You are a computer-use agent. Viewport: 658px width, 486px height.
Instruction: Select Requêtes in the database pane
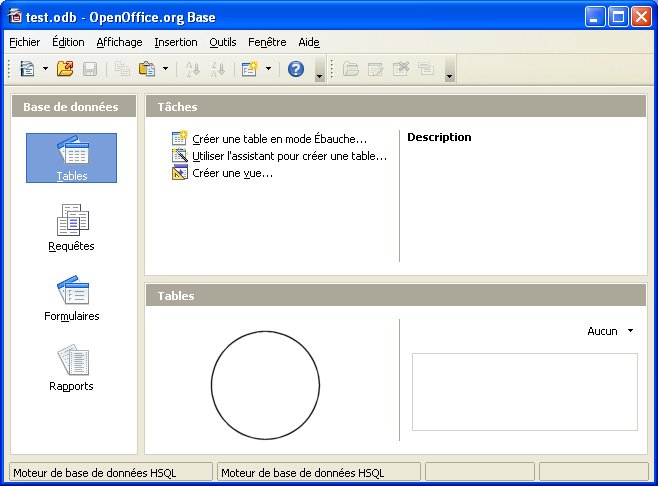(x=71, y=228)
